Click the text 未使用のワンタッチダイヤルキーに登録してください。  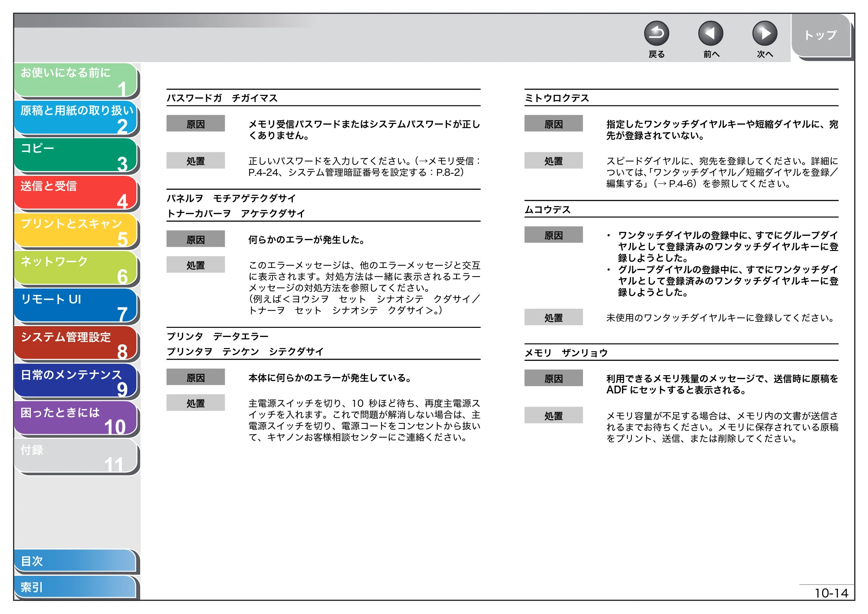(x=721, y=318)
